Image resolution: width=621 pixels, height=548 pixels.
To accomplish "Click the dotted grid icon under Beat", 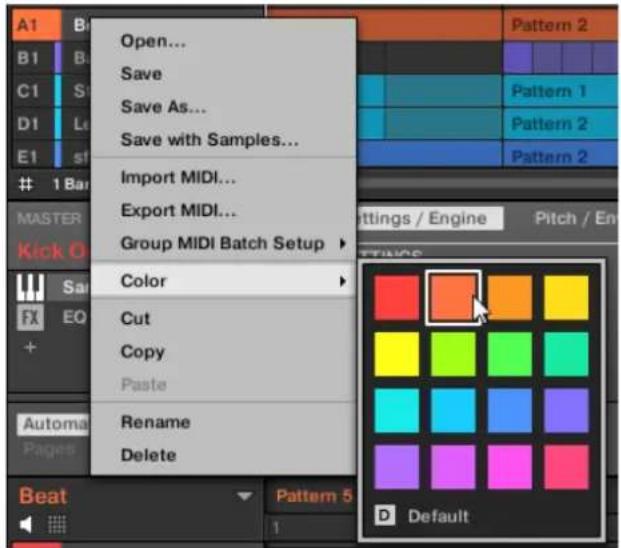I will click(57, 525).
